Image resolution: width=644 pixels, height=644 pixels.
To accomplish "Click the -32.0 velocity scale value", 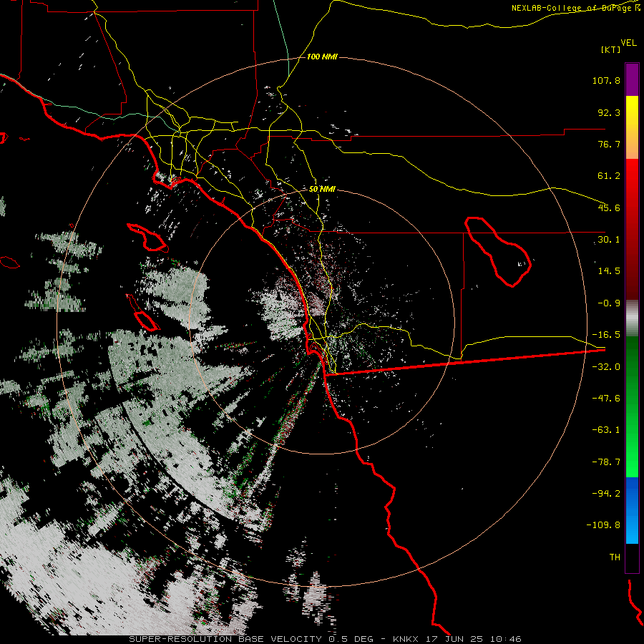I will (x=606, y=367).
